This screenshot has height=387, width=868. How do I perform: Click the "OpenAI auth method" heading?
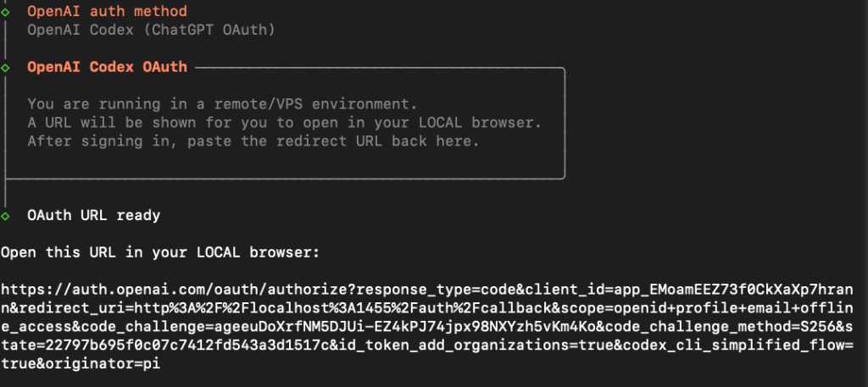[x=107, y=13]
